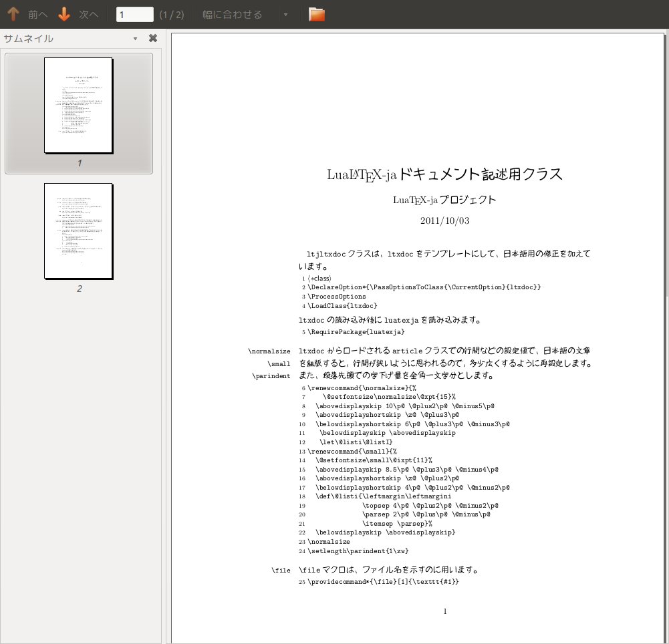Click code line \providecommand*{\file}
Image resolution: width=669 pixels, height=644 pixels.
383,582
